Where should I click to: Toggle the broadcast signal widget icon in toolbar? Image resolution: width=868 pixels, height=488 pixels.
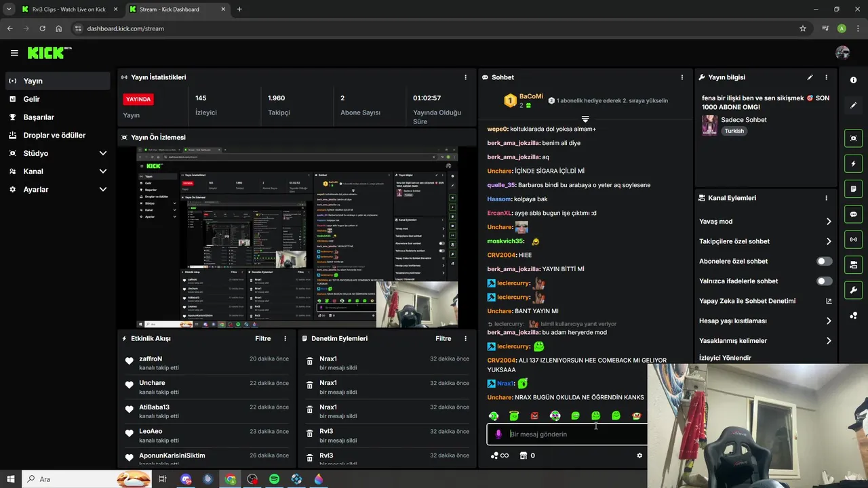[x=853, y=239]
